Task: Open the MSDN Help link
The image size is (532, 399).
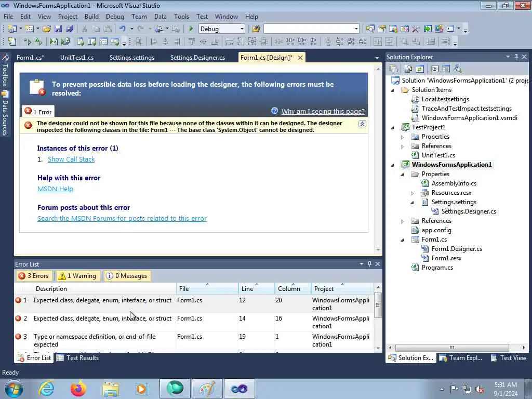Action: click(x=55, y=189)
